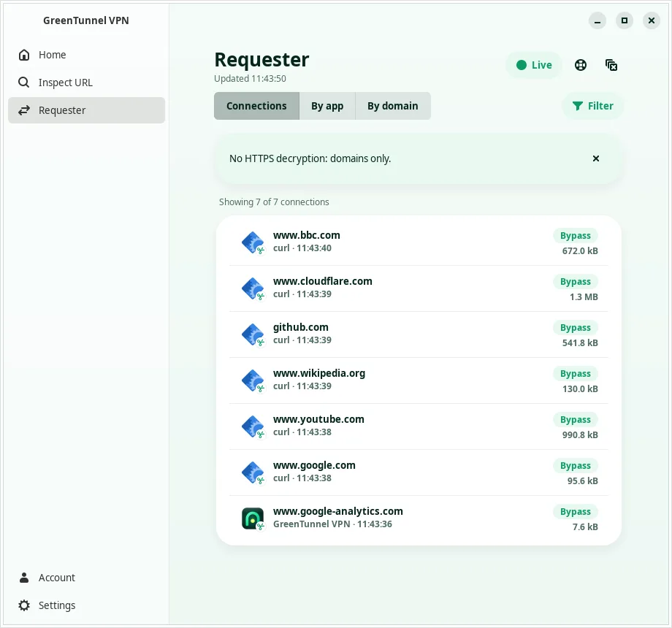Open Settings from the sidebar
The height and width of the screenshot is (628, 672).
pos(86,605)
